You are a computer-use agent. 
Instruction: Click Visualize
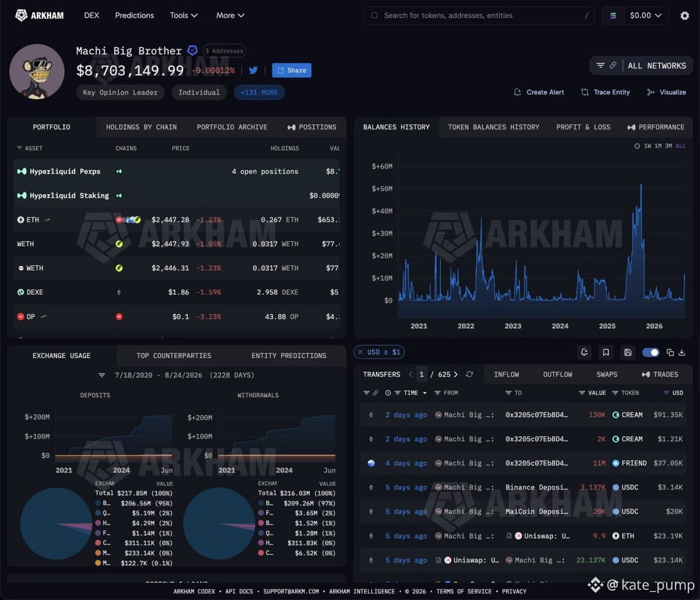click(666, 92)
